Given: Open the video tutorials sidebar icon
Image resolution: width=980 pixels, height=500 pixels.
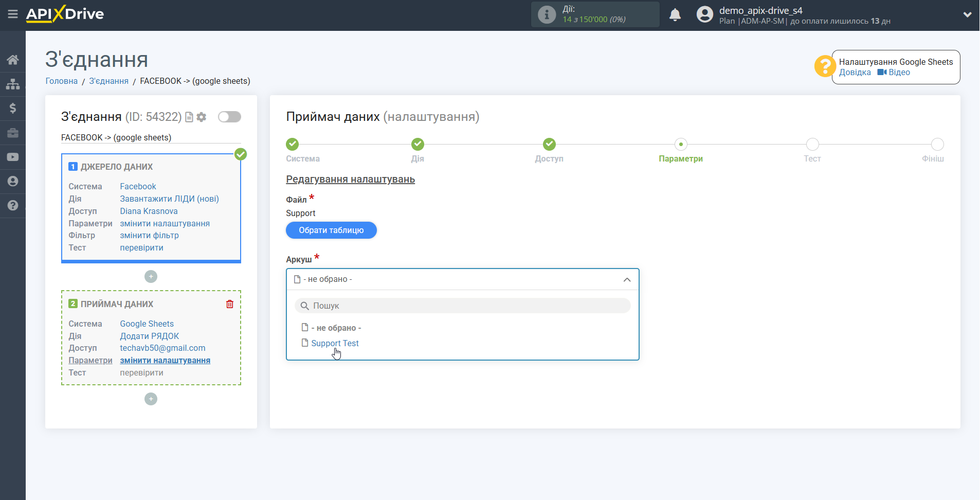Looking at the screenshot, I should click(13, 157).
